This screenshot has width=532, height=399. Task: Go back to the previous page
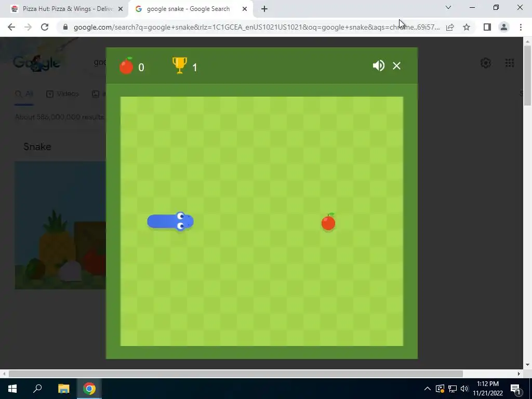(11, 27)
